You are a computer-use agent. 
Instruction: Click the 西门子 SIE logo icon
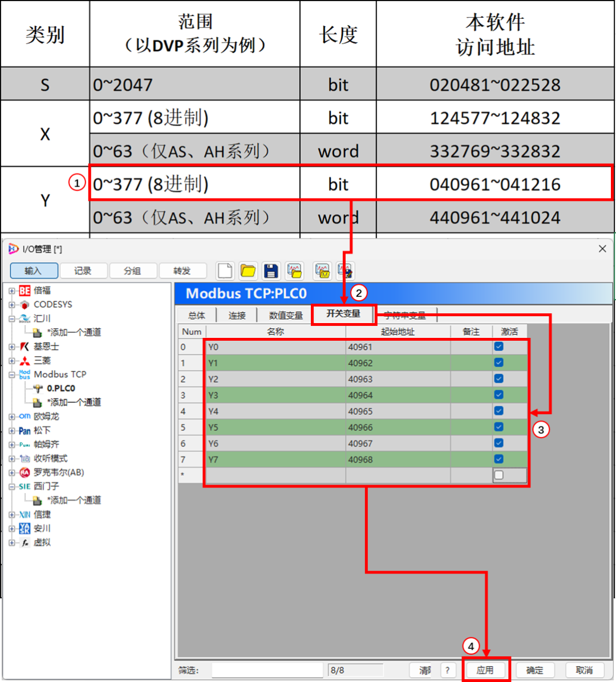tap(25, 486)
